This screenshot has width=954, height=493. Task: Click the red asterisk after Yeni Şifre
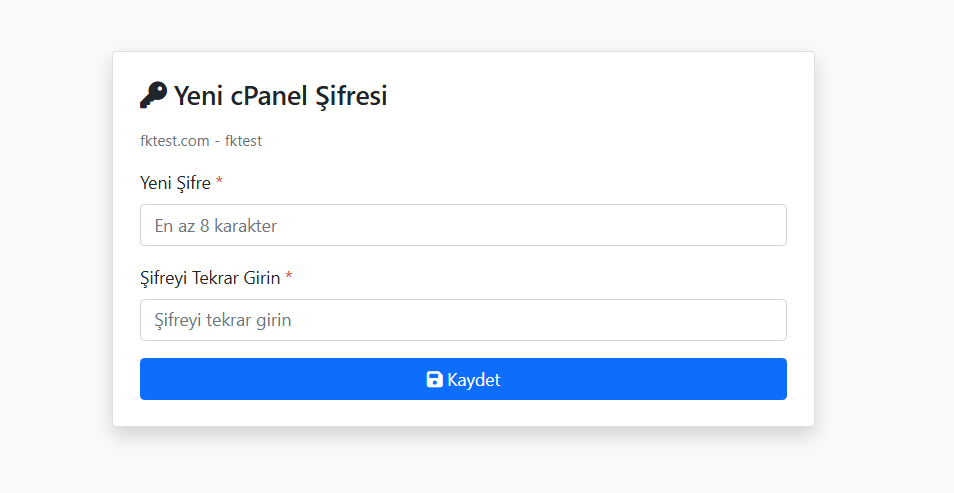click(219, 182)
